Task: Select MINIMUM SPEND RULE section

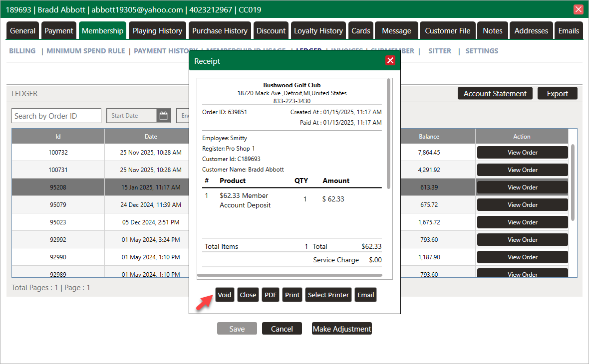Action: point(86,51)
